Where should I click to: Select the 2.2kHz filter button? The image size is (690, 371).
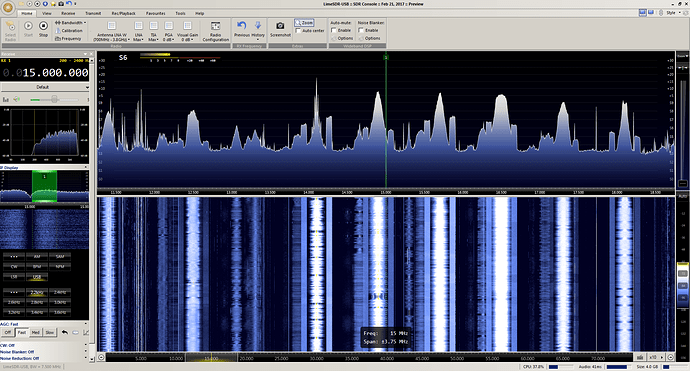(x=37, y=292)
